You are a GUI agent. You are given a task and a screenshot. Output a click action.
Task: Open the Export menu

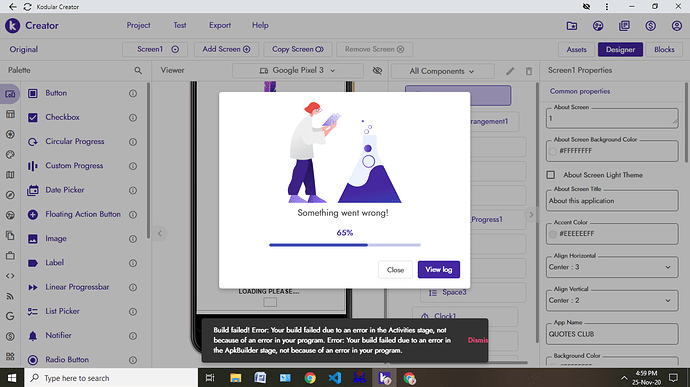pyautogui.click(x=220, y=26)
